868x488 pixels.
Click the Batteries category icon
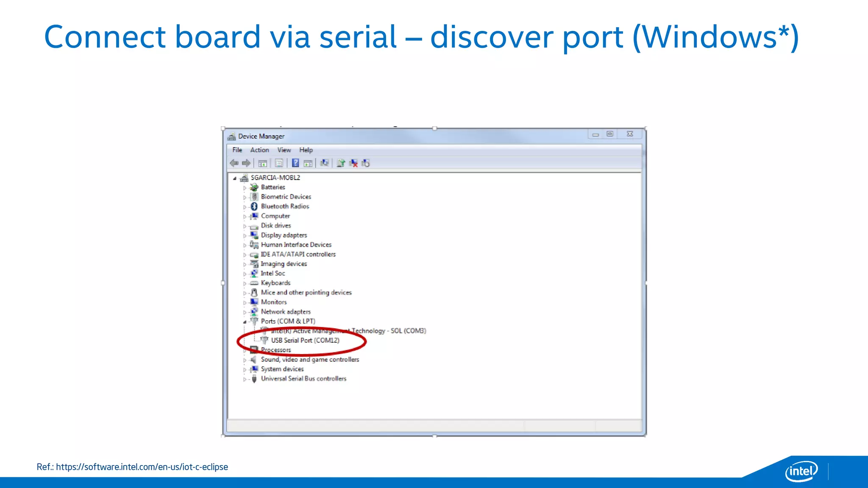click(254, 187)
